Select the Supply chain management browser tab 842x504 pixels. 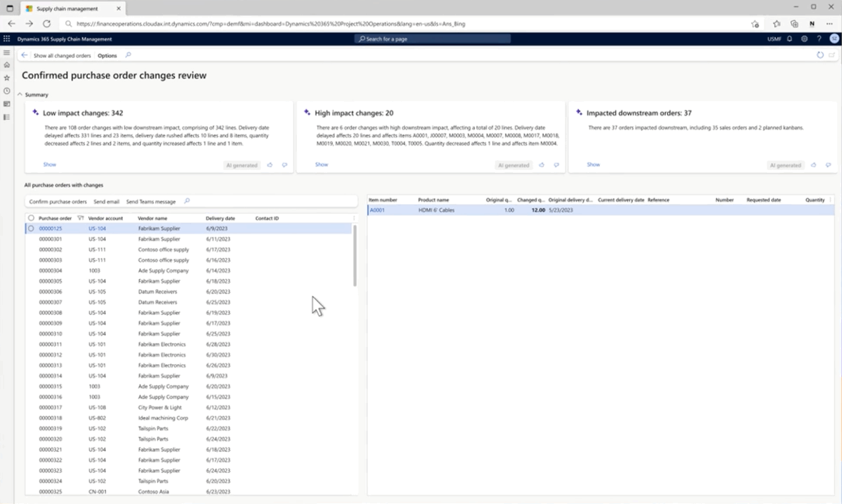click(72, 8)
